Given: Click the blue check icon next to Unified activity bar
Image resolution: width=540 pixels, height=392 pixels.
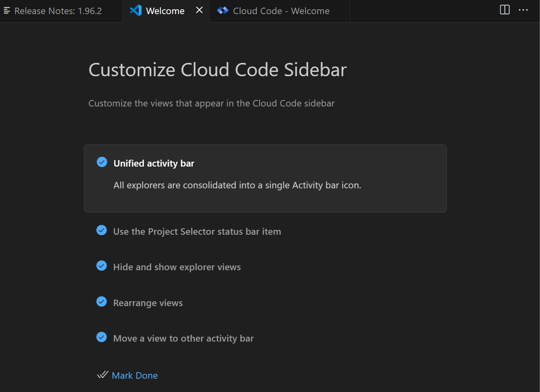Looking at the screenshot, I should (102, 162).
